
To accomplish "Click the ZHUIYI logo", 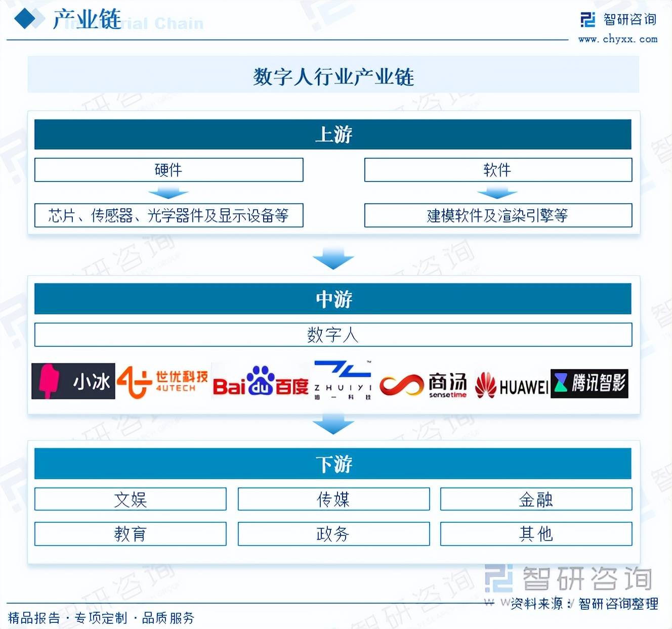I will pos(343,380).
